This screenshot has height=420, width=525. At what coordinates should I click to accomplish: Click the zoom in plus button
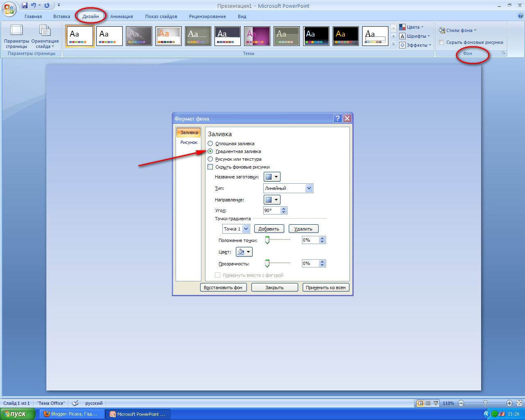pos(509,403)
